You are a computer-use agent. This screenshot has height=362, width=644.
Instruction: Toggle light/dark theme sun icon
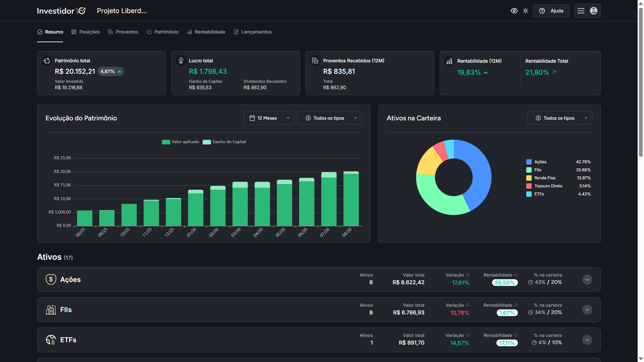click(526, 11)
